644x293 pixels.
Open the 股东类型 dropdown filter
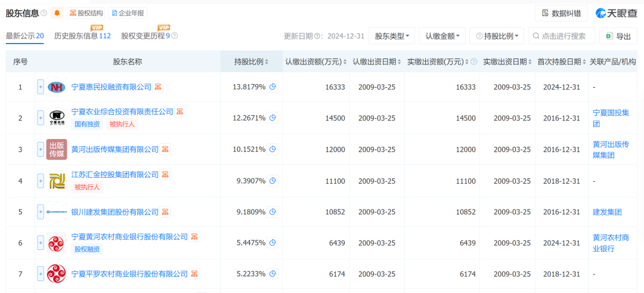click(392, 36)
